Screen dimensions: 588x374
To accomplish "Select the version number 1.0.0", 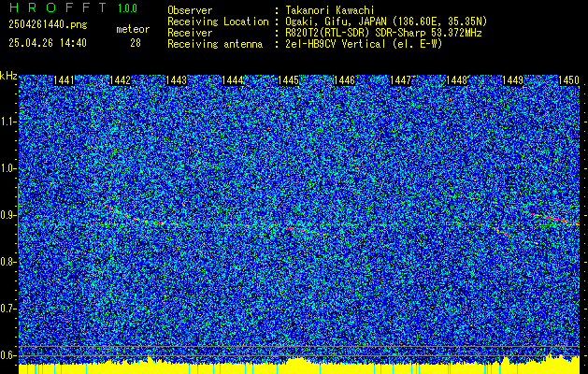I will (x=128, y=7).
